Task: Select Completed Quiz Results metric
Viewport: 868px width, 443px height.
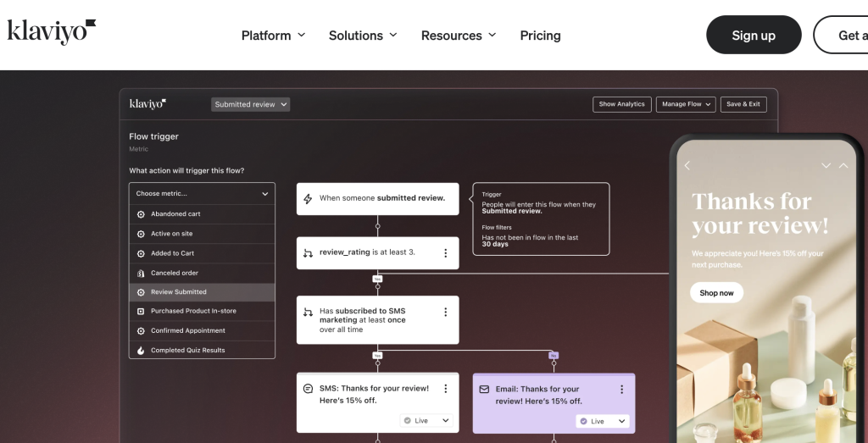Action: click(x=202, y=350)
